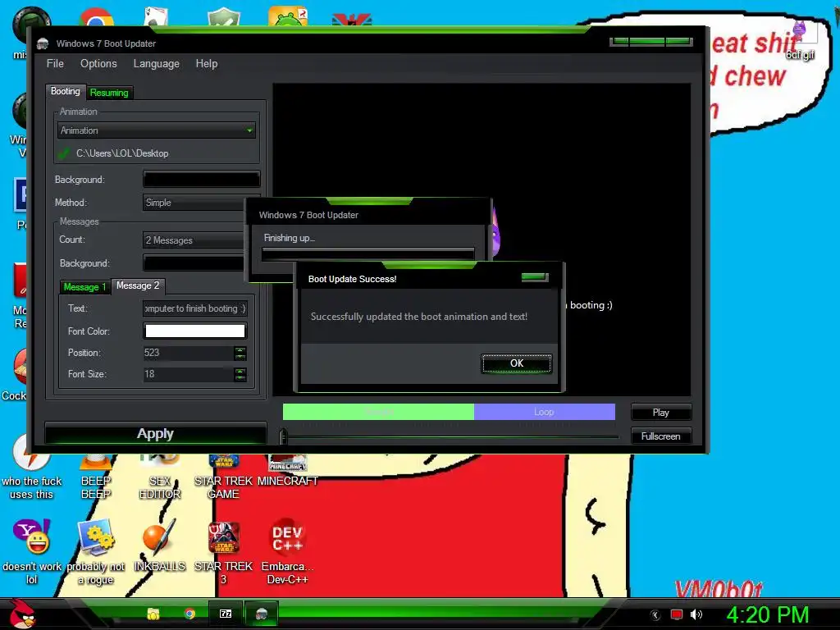Image resolution: width=840 pixels, height=630 pixels.
Task: Click the Fullscreen button
Action: [x=661, y=436]
